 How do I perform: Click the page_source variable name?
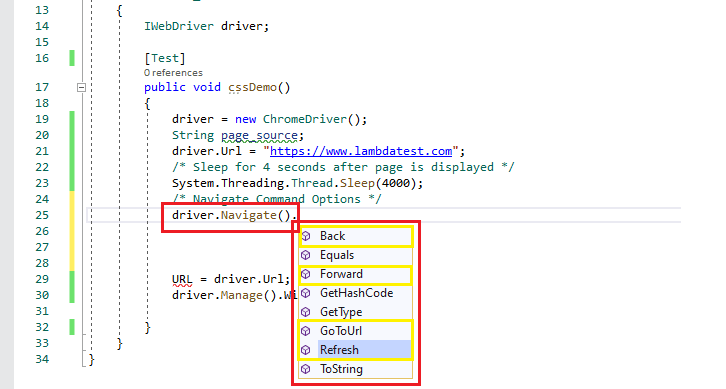pyautogui.click(x=259, y=136)
